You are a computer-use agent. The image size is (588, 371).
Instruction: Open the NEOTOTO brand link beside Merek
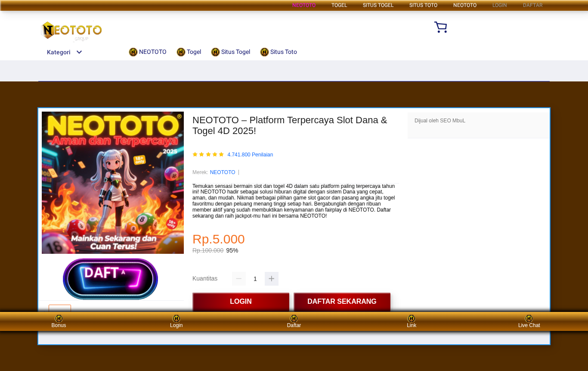223,172
